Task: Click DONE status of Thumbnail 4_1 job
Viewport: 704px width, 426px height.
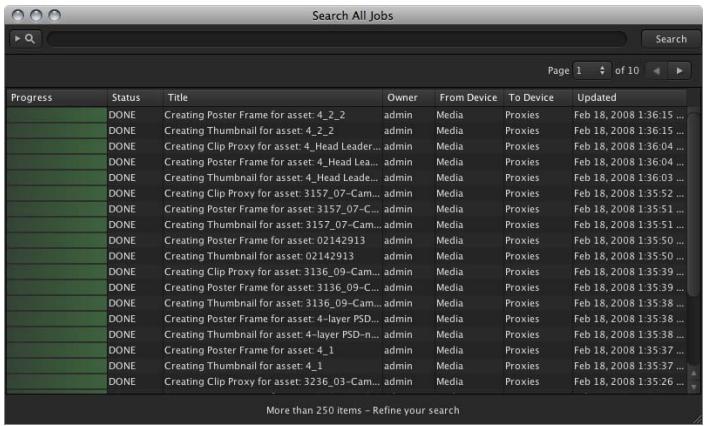Action: 122,366
